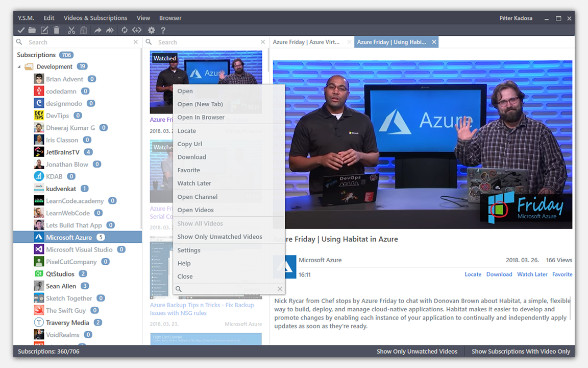Click the single arrow open toolbar icon
This screenshot has height=368, width=588.
click(97, 30)
